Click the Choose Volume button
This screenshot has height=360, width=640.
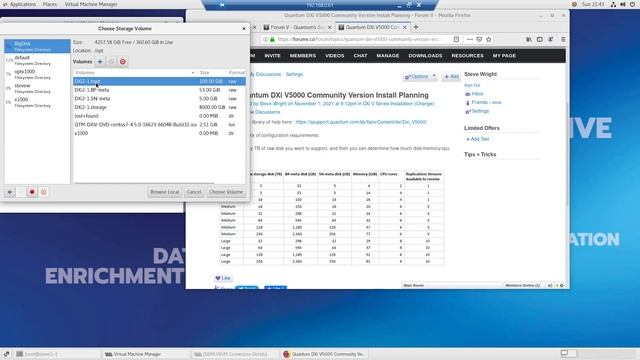click(226, 192)
